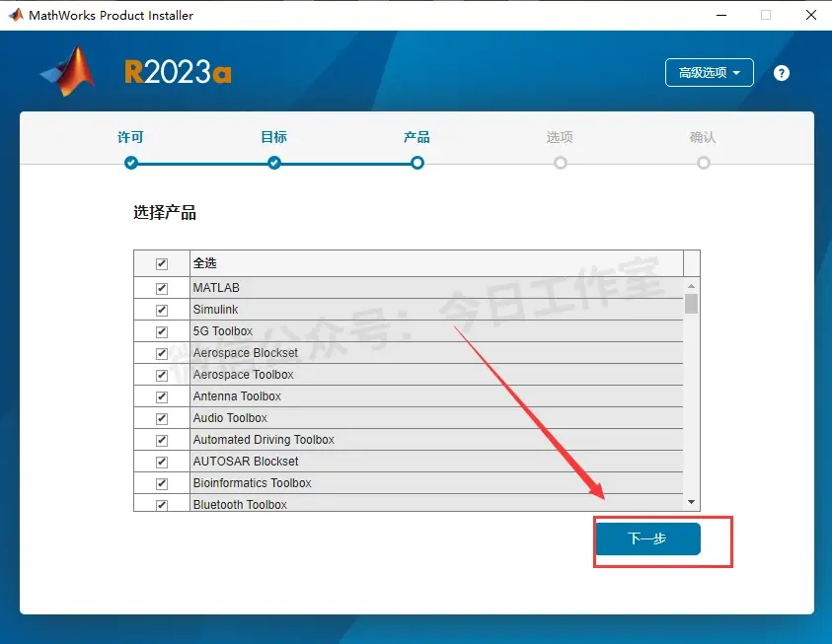Uncheck the Simulink checkbox
Image resolution: width=832 pixels, height=644 pixels.
click(162, 310)
